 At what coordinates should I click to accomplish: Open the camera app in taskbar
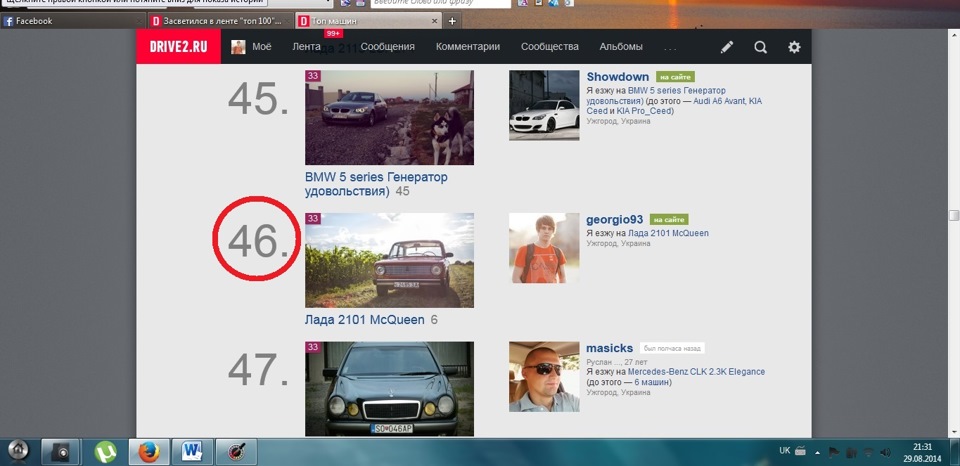click(60, 453)
